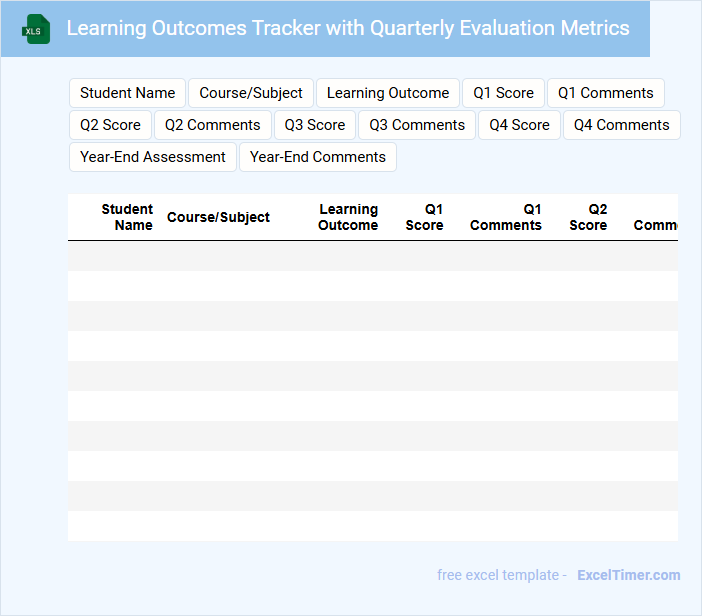Pick the Q1 Comments tag
Viewport: 702px width, 616px height.
606,93
